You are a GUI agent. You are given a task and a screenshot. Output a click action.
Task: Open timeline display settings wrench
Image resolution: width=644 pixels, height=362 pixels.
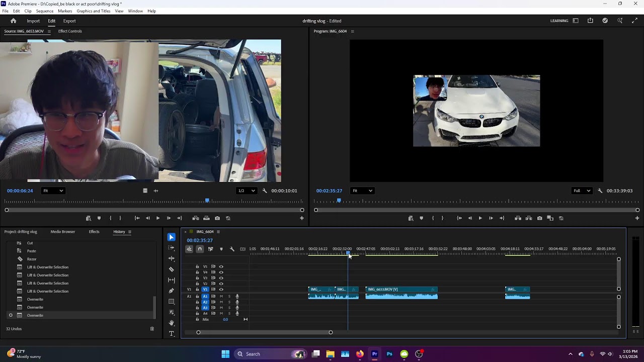click(232, 249)
